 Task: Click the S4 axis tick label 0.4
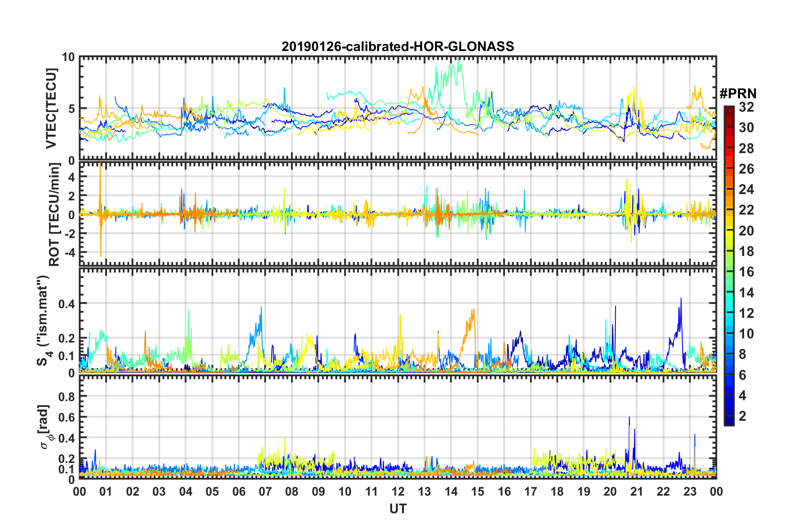click(67, 304)
